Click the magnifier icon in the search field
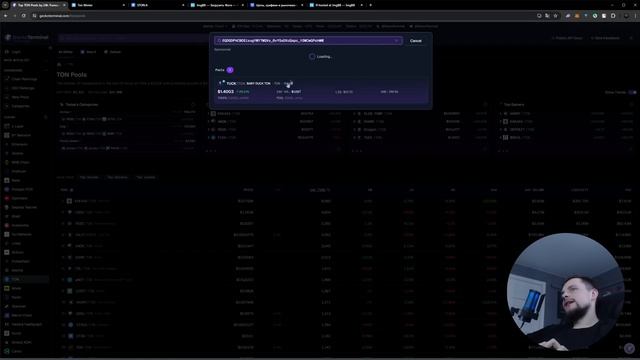The image size is (640, 360). (x=219, y=41)
